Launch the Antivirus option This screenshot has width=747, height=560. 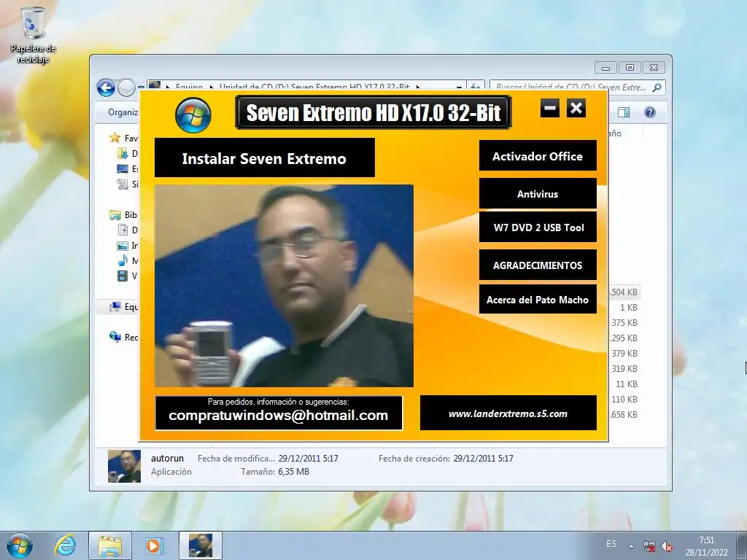pos(538,194)
